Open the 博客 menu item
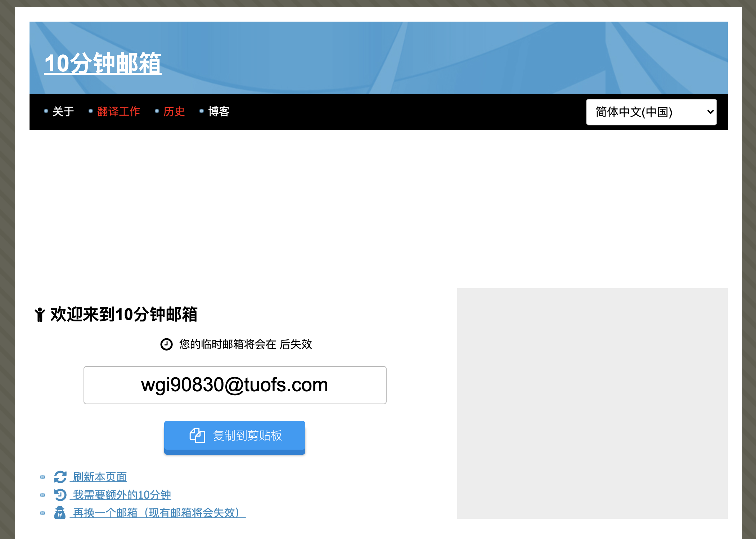This screenshot has height=539, width=756. coord(219,112)
